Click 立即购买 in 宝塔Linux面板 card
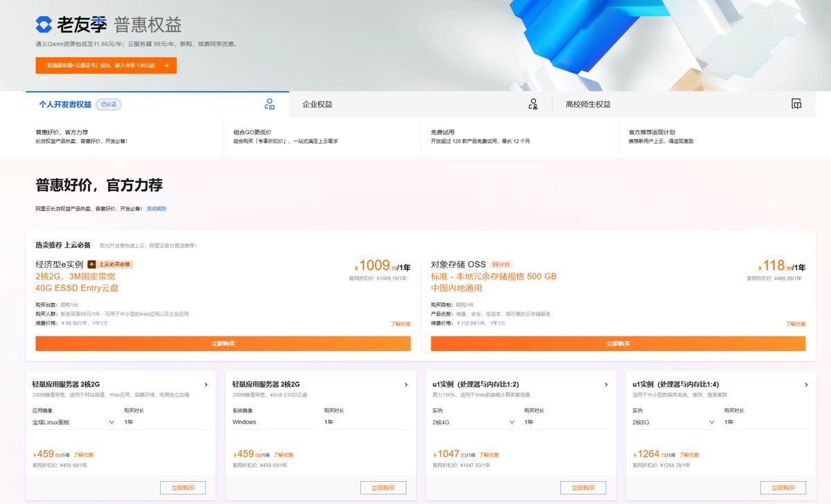This screenshot has height=504, width=831. tap(183, 488)
